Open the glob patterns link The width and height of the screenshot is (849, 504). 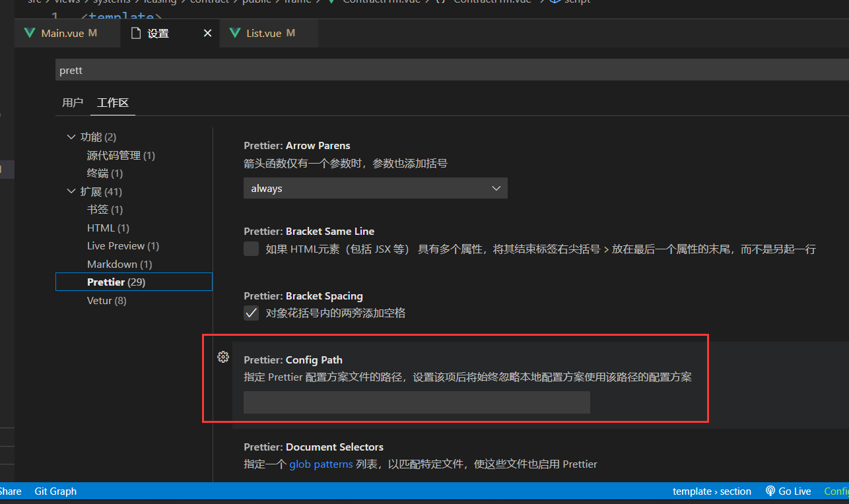click(321, 464)
